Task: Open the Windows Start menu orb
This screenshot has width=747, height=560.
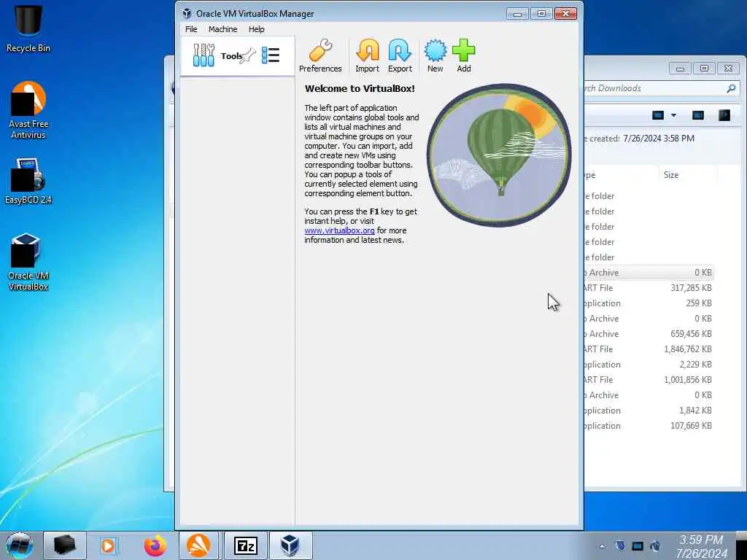Action: [20, 545]
